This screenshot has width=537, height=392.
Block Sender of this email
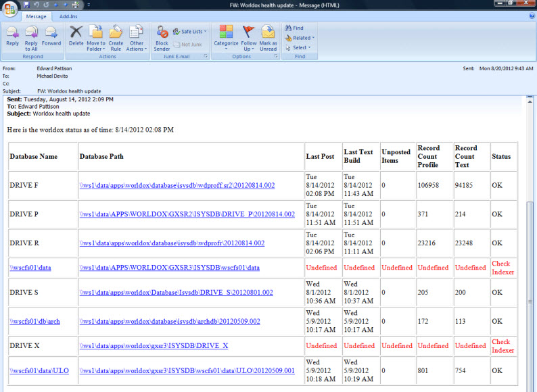pos(162,37)
